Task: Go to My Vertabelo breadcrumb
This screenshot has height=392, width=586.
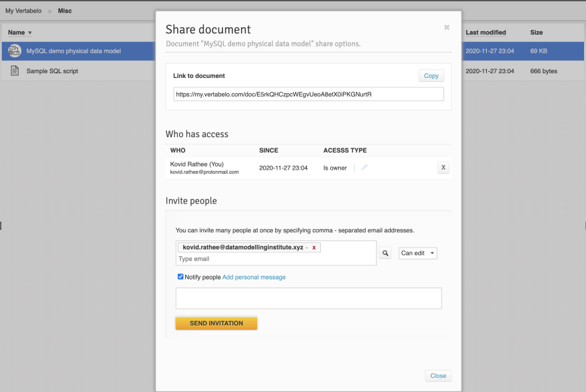Action: [23, 11]
